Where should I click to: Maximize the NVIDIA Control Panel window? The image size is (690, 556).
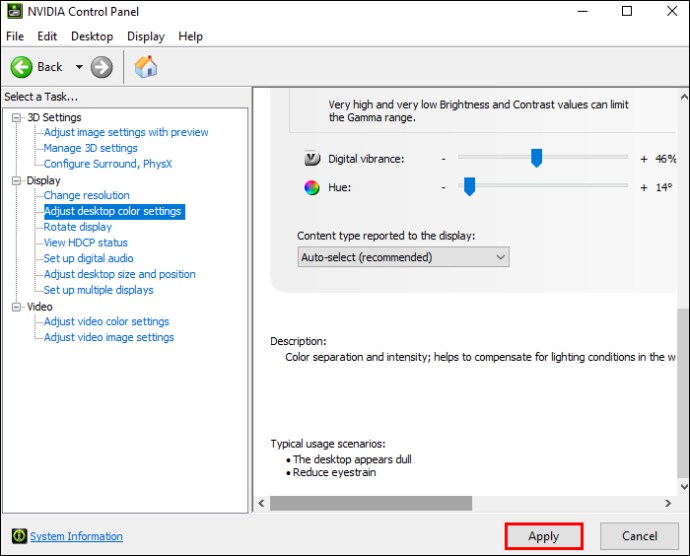click(627, 11)
